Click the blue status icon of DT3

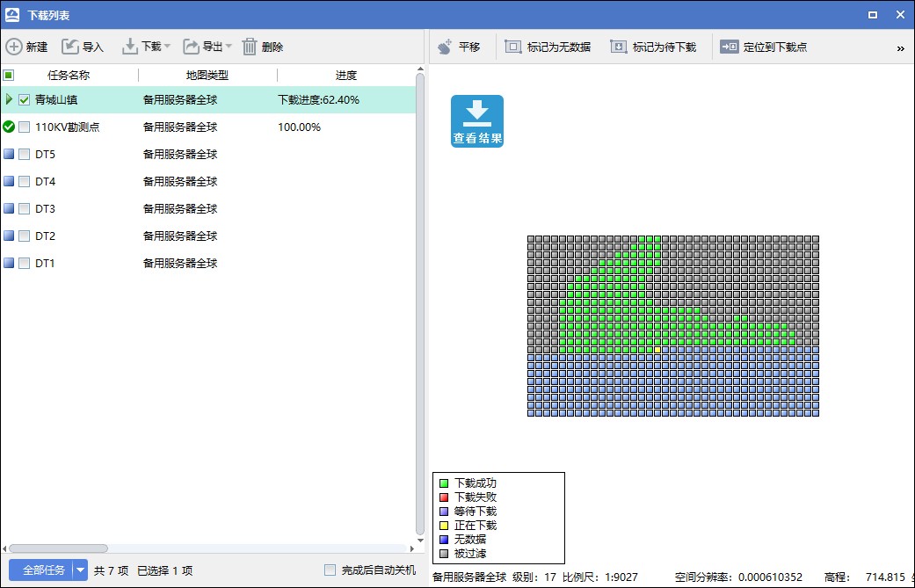(x=9, y=208)
